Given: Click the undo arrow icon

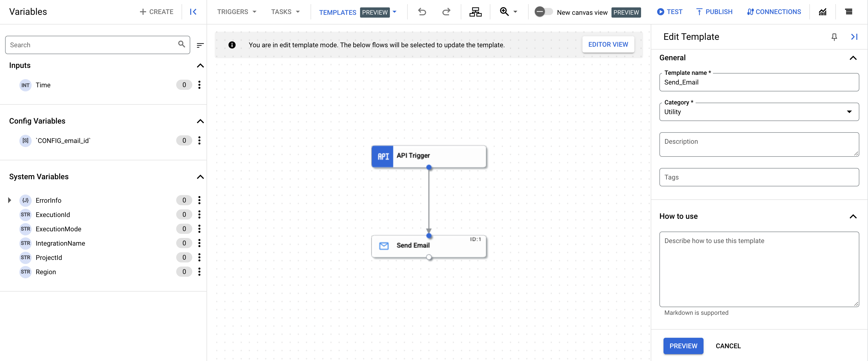Looking at the screenshot, I should (422, 12).
